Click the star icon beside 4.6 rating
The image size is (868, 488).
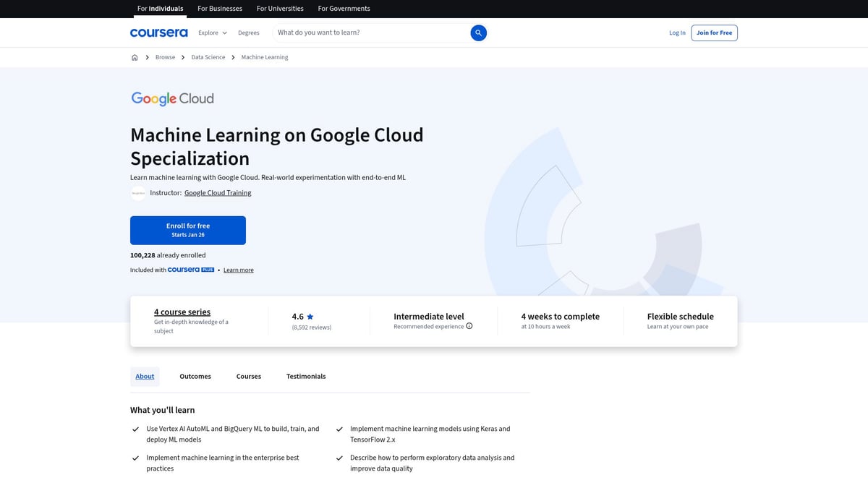click(310, 317)
